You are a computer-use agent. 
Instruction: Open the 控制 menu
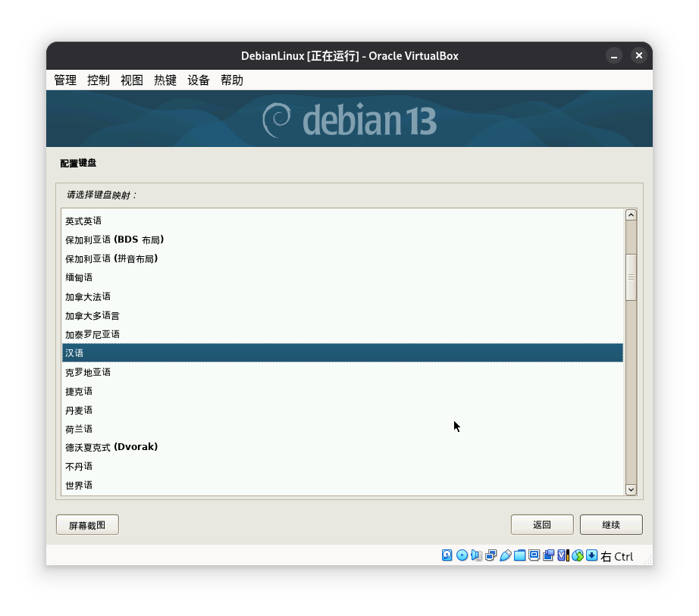(x=99, y=80)
